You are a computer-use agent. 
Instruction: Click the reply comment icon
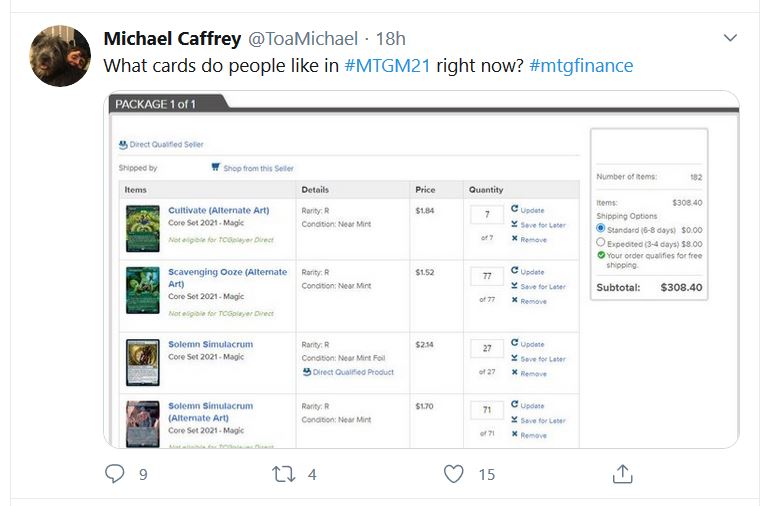[x=116, y=474]
